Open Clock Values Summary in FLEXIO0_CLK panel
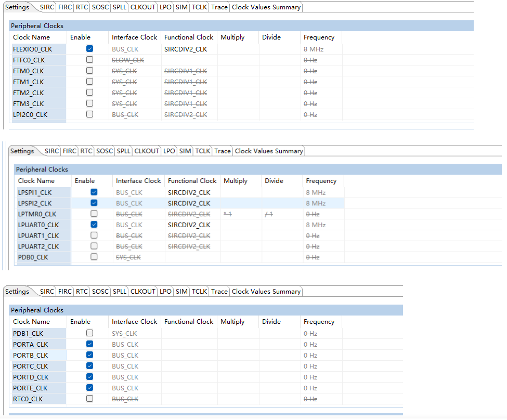The width and height of the screenshot is (507, 420). (266, 7)
